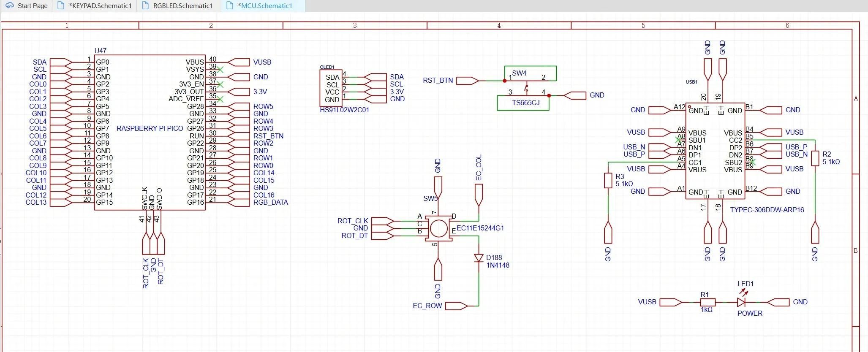This screenshot has height=352, width=868.
Task: Select the GND port after LED1
Action: [778, 302]
